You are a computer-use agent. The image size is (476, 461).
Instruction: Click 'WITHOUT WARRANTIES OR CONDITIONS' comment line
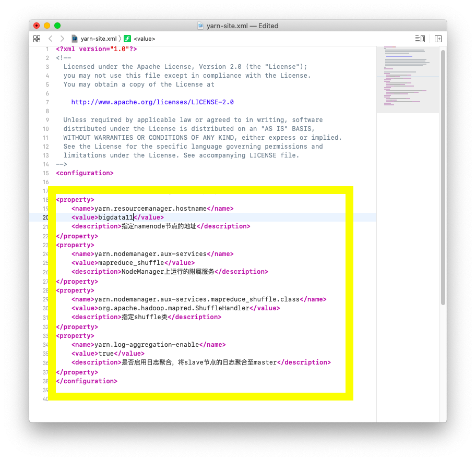(x=203, y=138)
